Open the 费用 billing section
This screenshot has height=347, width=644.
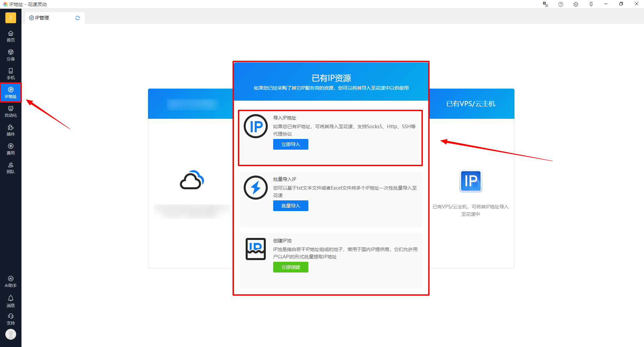pos(11,149)
